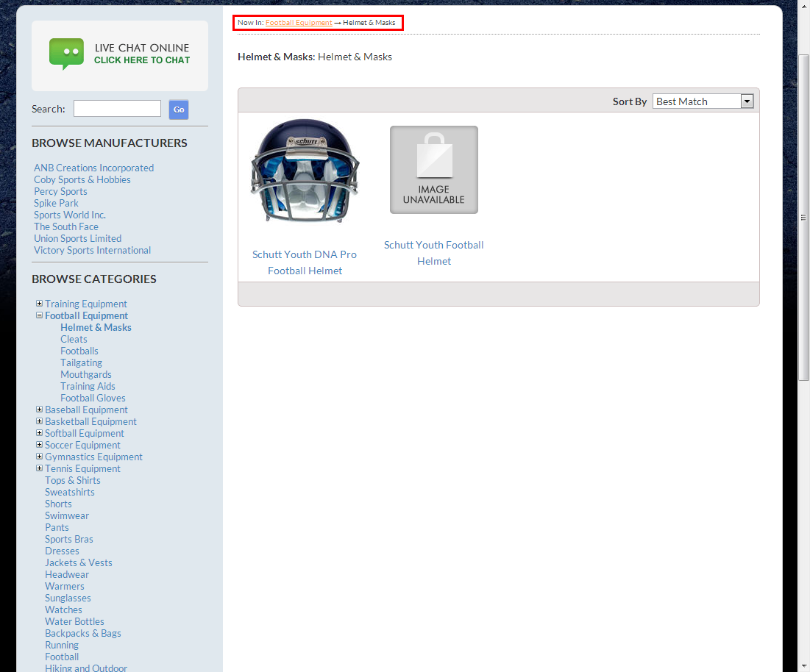Open Watches category
The width and height of the screenshot is (810, 672).
[x=63, y=610]
